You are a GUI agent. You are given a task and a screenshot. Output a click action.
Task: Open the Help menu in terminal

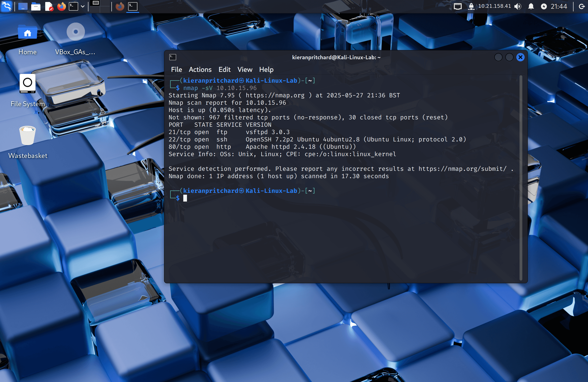pos(266,70)
